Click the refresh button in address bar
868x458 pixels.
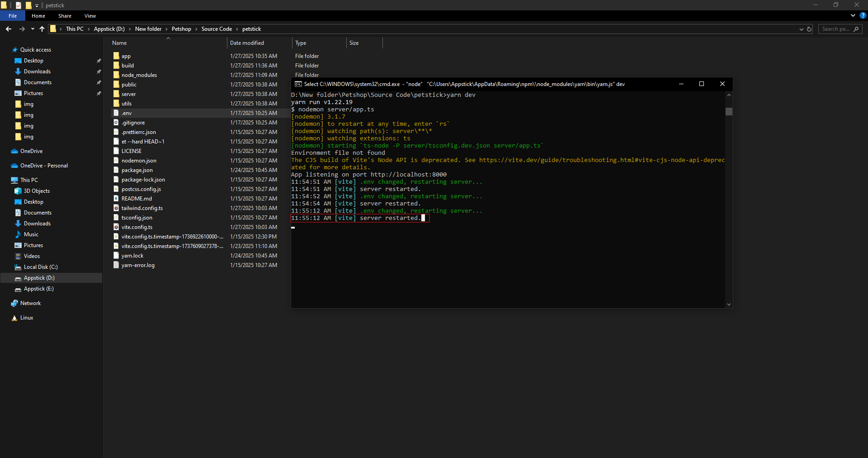coord(809,29)
